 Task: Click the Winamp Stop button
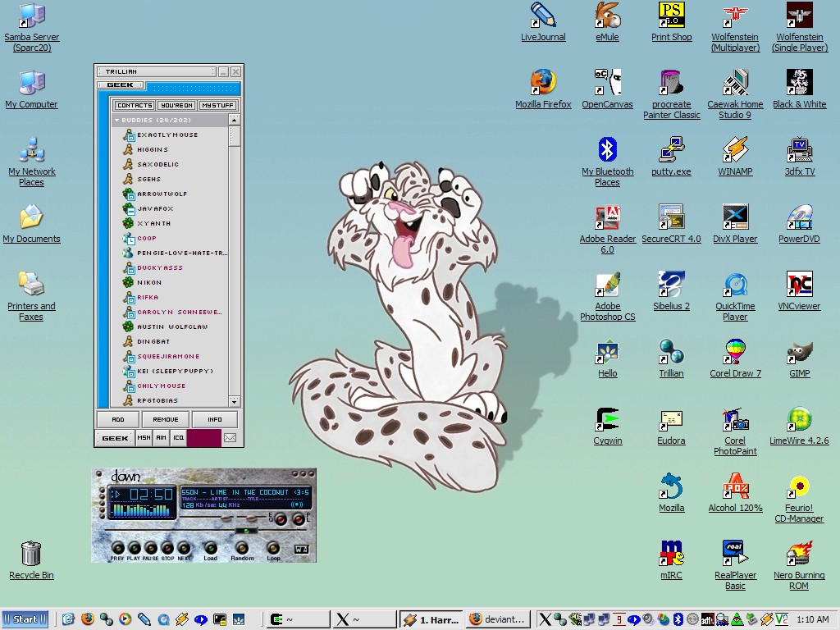(167, 548)
